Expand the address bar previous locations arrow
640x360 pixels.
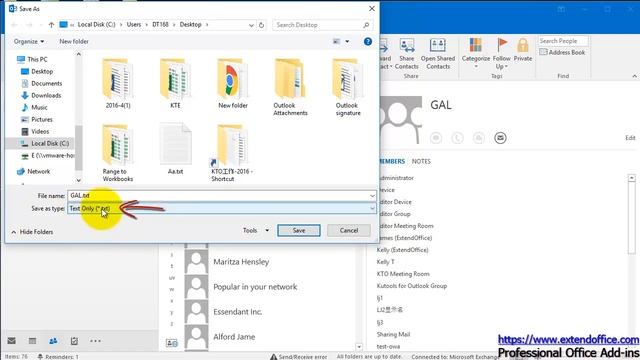(251, 25)
